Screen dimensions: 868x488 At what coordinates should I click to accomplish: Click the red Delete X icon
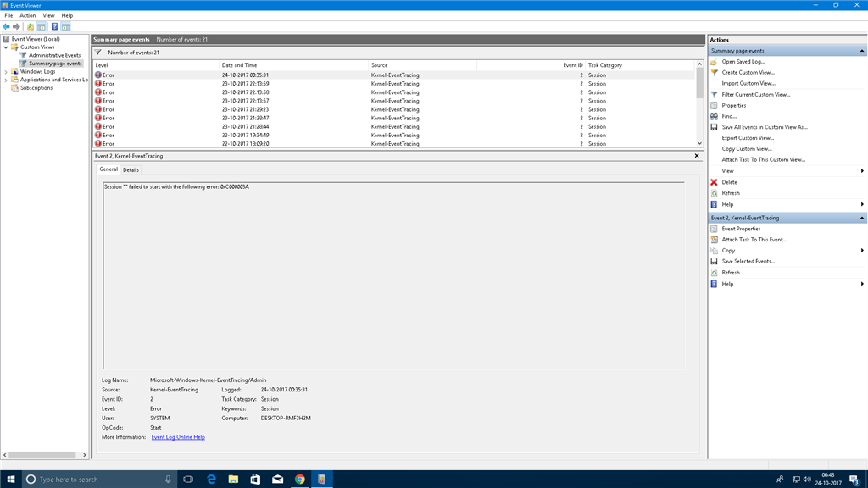pos(714,182)
